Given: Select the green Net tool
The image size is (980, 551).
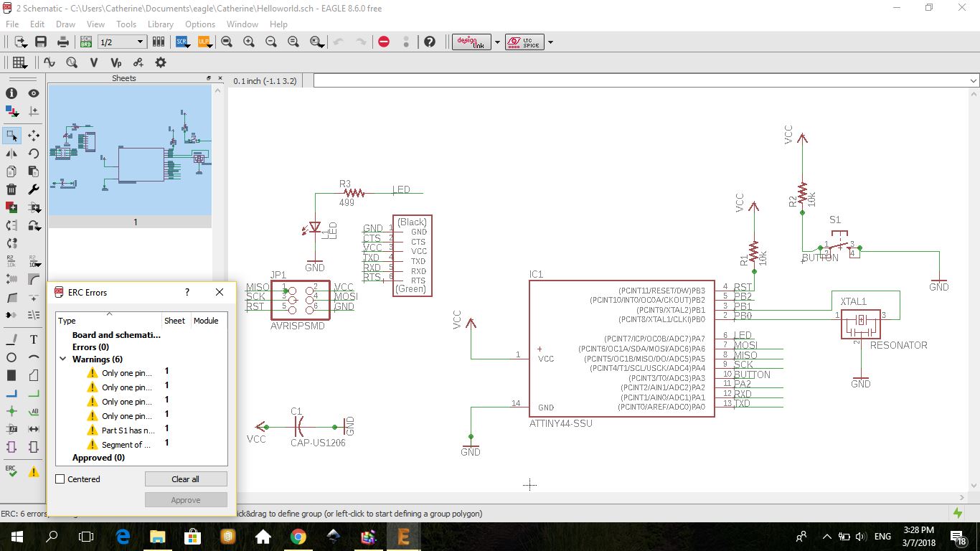Looking at the screenshot, I should coord(34,393).
